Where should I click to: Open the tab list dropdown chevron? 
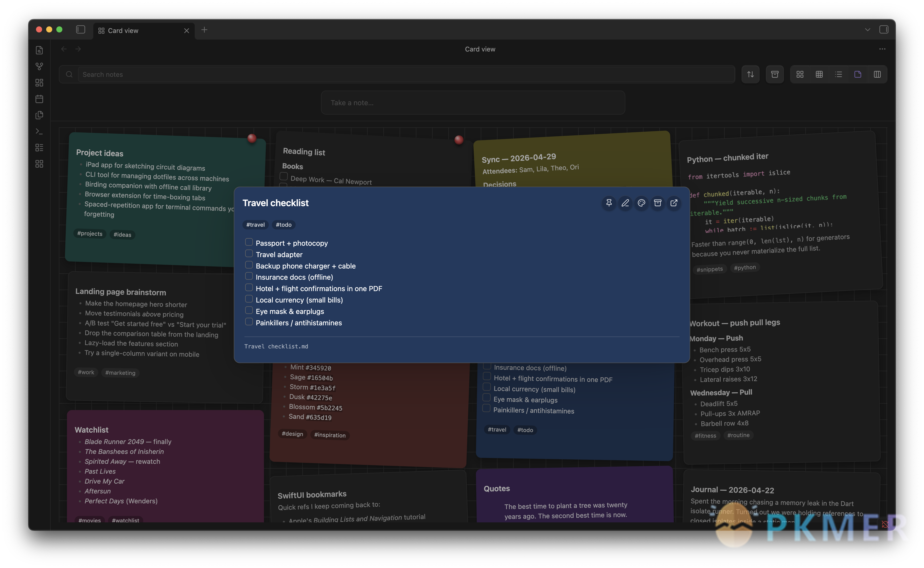pos(867,30)
